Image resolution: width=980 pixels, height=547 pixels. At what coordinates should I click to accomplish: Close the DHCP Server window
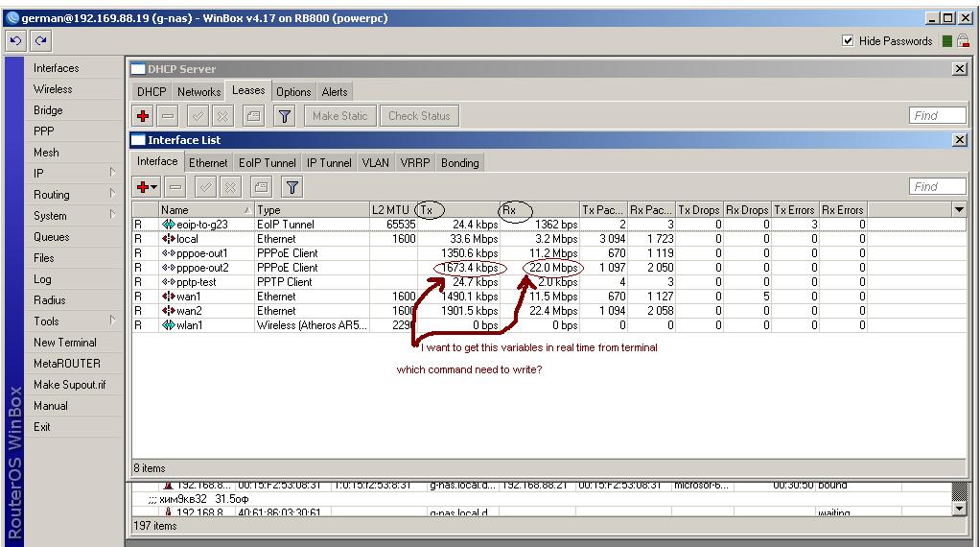point(960,69)
